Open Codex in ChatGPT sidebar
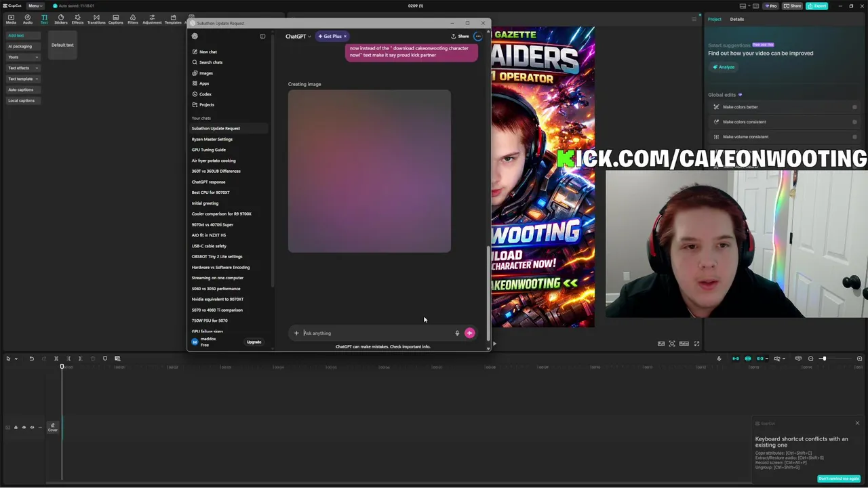This screenshot has height=488, width=868. click(x=202, y=94)
